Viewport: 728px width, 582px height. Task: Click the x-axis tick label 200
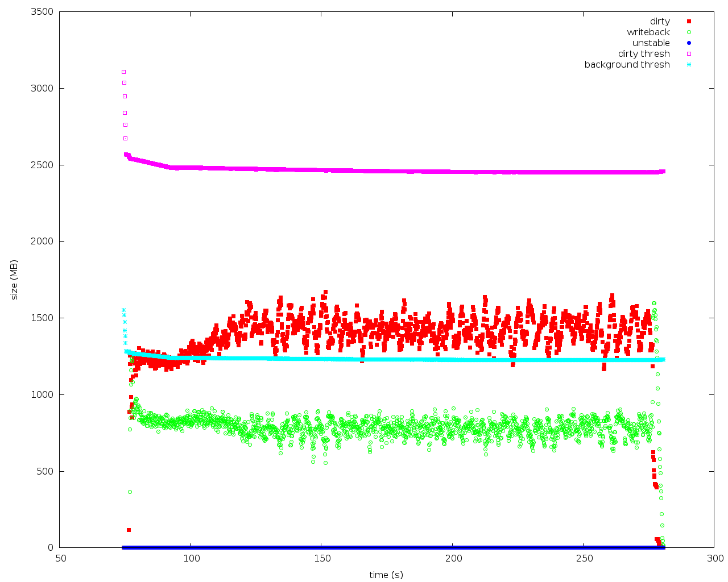coord(453,559)
